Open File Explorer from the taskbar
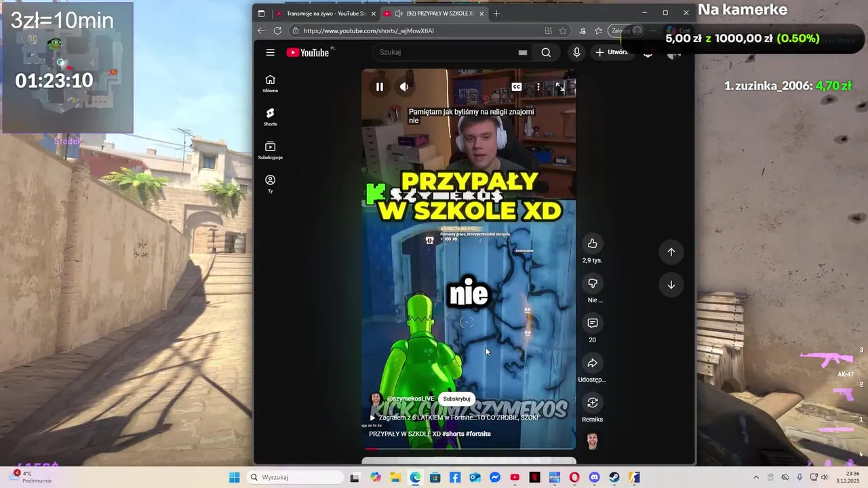The height and width of the screenshot is (488, 868). pos(395,477)
